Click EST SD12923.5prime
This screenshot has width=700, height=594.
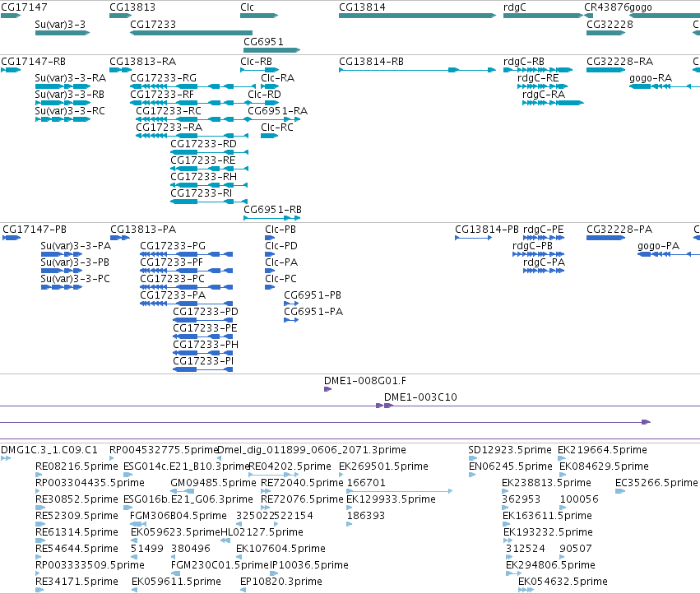pyautogui.click(x=473, y=458)
